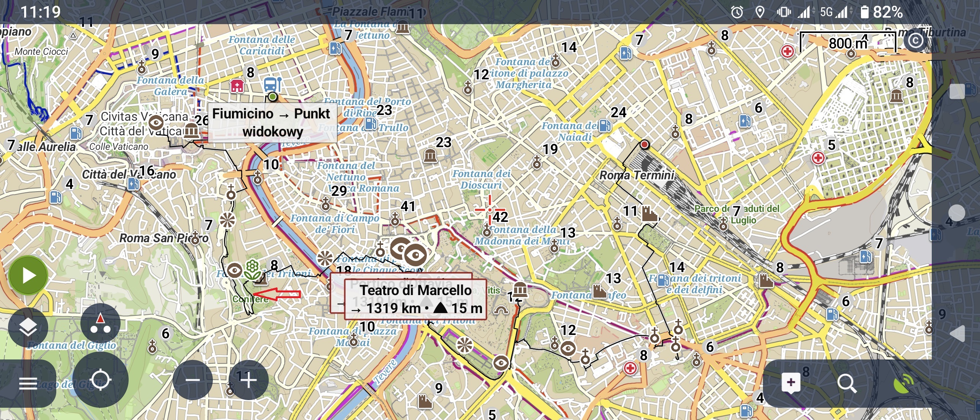Tap the Fontana delle Naiadi label
Viewport: 980px width, 420px height.
[x=570, y=131]
